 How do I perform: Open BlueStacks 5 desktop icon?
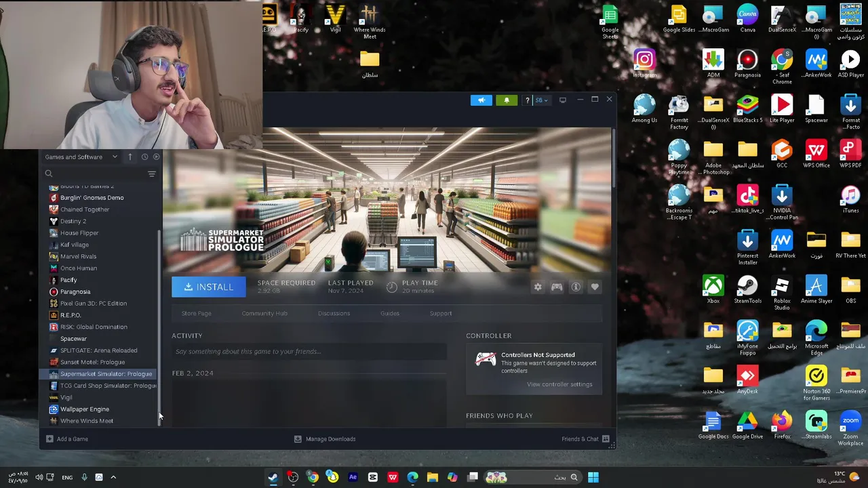(x=747, y=109)
